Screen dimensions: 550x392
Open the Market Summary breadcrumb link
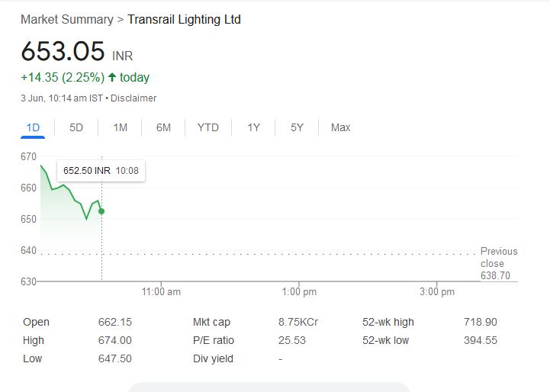click(x=66, y=19)
